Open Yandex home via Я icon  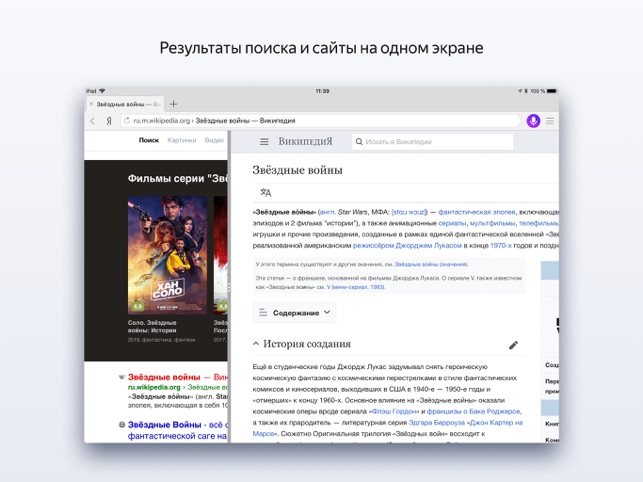tap(109, 121)
